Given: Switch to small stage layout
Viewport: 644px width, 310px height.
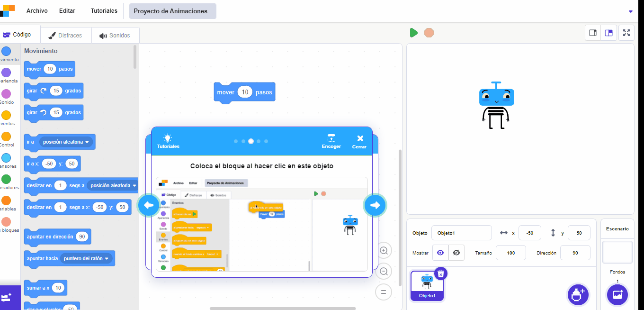Looking at the screenshot, I should pos(592,33).
